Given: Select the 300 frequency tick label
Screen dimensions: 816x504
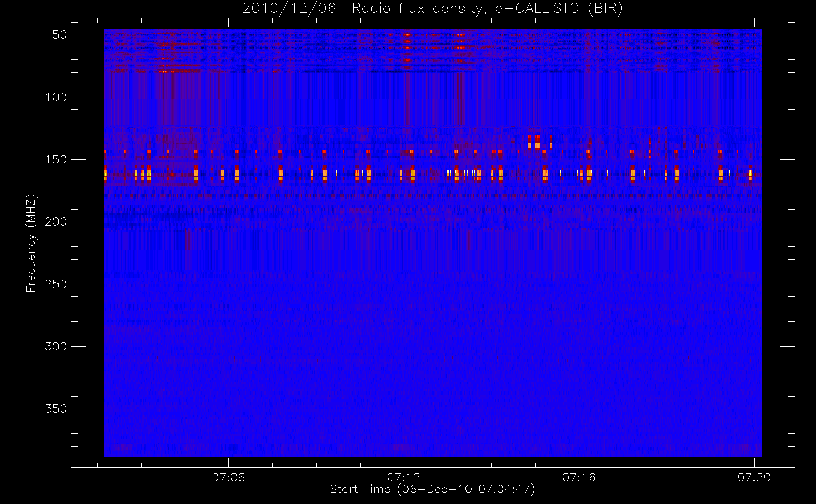Looking at the screenshot, I should (56, 347).
